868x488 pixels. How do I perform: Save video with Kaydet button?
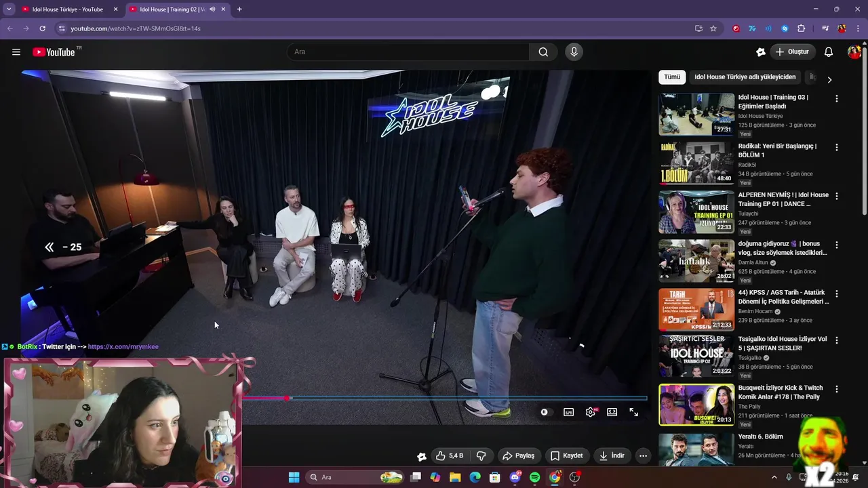567,455
